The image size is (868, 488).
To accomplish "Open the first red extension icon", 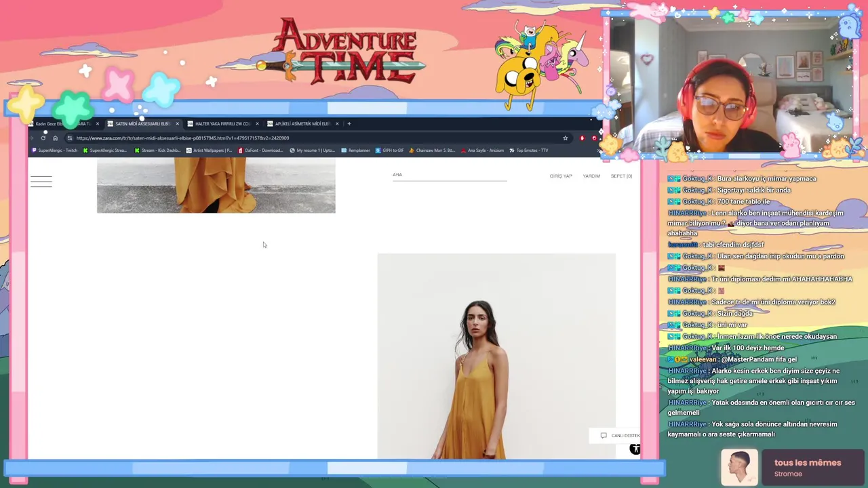I will point(582,138).
